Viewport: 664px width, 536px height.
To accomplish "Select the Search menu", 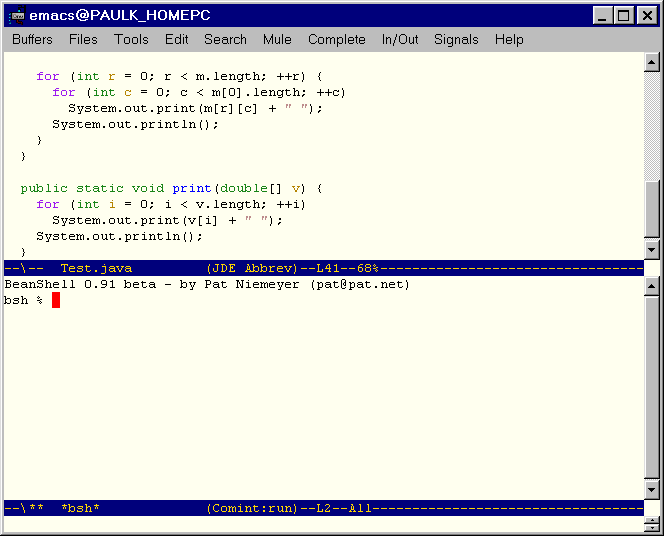I will (225, 40).
